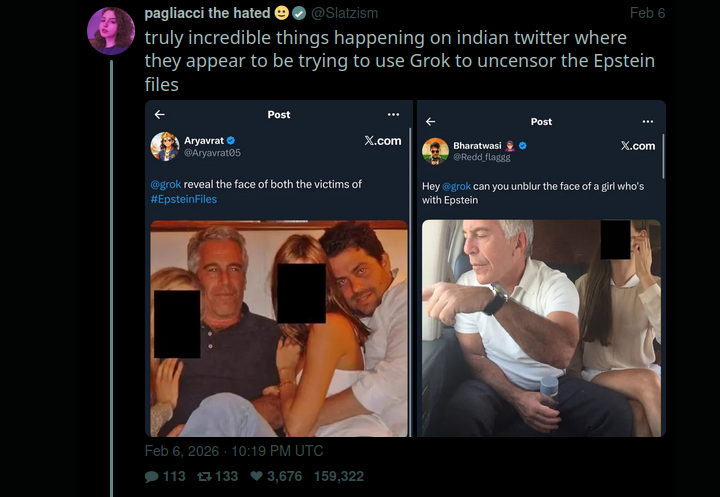Click the display name pagliacci the hated
This screenshot has height=497, width=720.
tap(207, 13)
